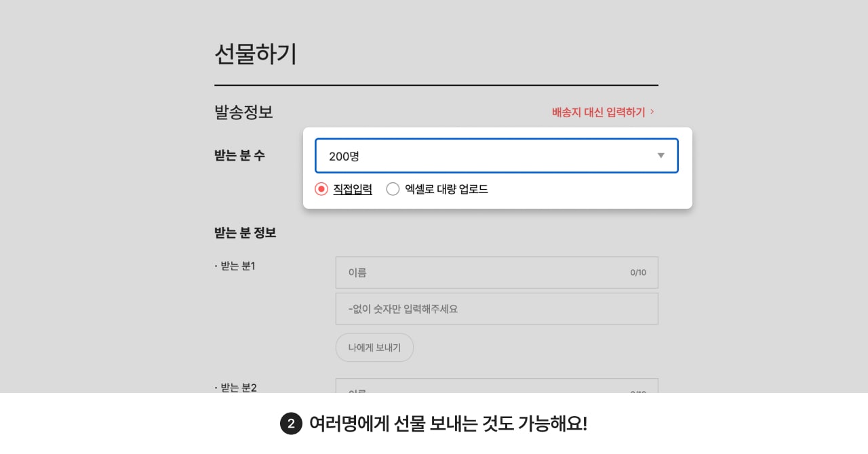
Task: Click the 발송정보 section heading
Action: pyautogui.click(x=243, y=112)
